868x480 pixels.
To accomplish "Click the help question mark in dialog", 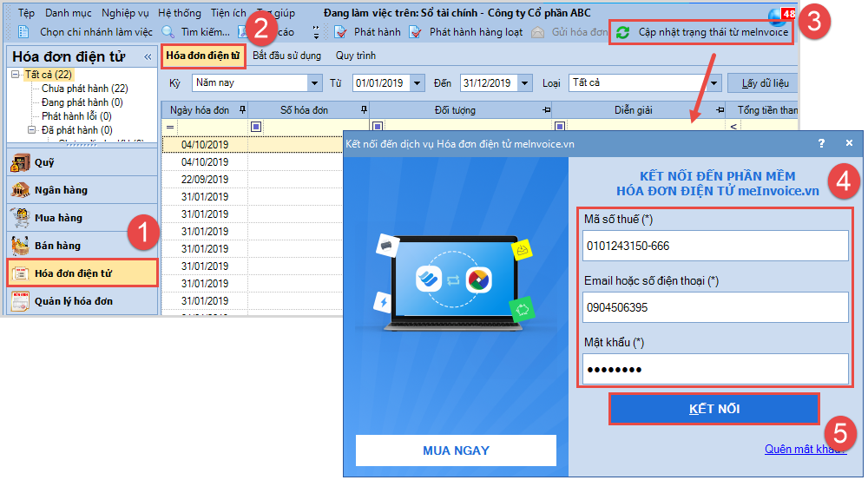I will 821,143.
